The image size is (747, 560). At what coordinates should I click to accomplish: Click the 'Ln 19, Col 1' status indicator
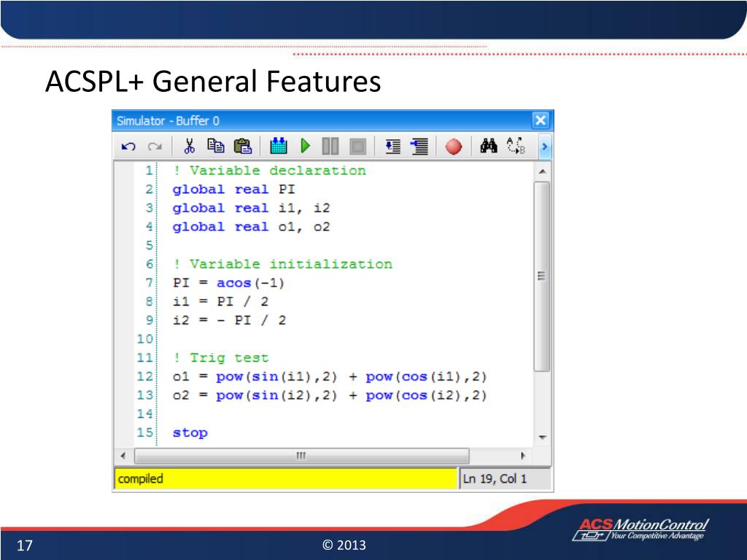coord(495,478)
